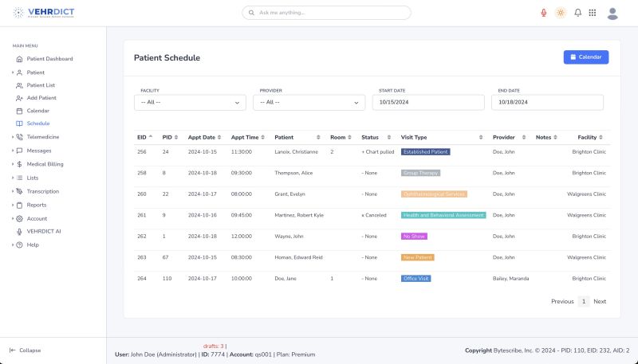Click the blue Calendar button

tap(586, 57)
